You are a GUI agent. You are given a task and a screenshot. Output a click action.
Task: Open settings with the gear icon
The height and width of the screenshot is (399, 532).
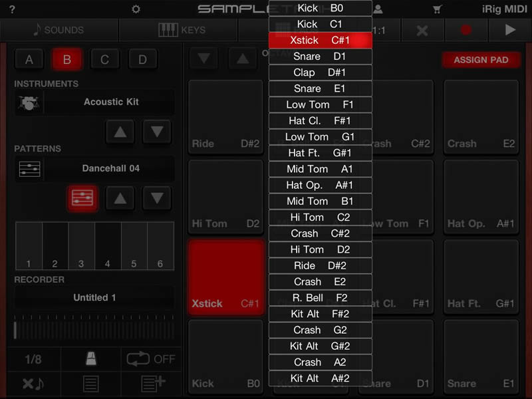click(x=136, y=9)
